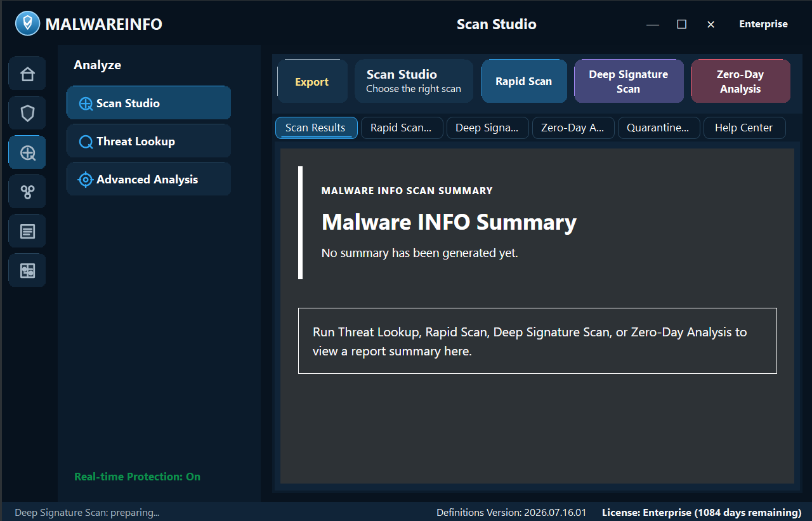Click the Advanced Analysis target icon

86,180
